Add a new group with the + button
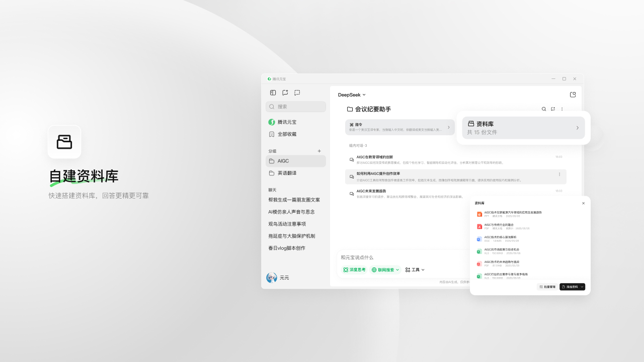The height and width of the screenshot is (362, 644). coord(319,151)
